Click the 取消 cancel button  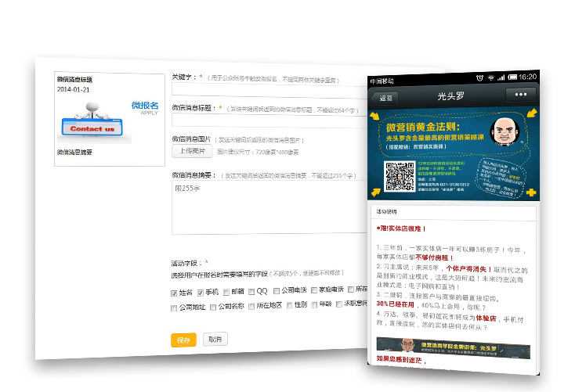point(215,340)
